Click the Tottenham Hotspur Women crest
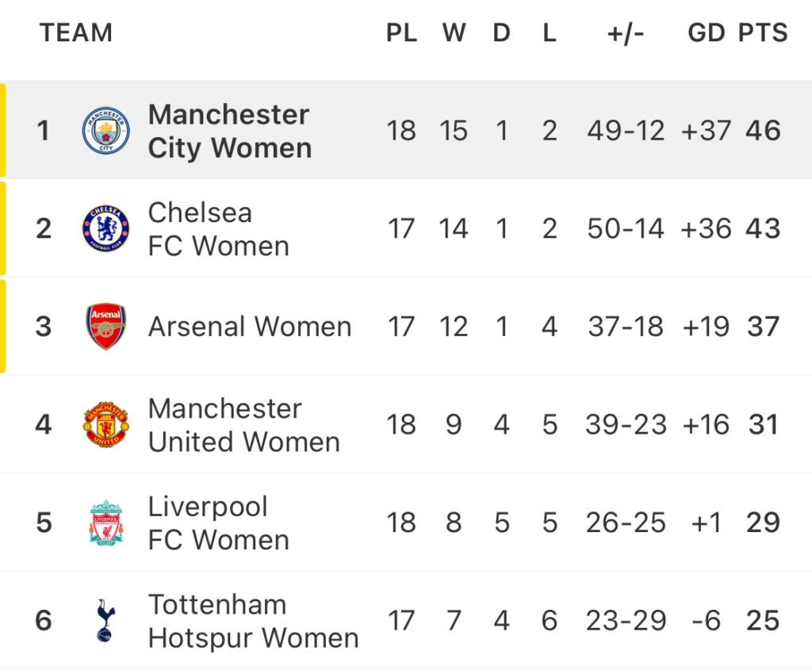812x670 pixels. tap(106, 620)
